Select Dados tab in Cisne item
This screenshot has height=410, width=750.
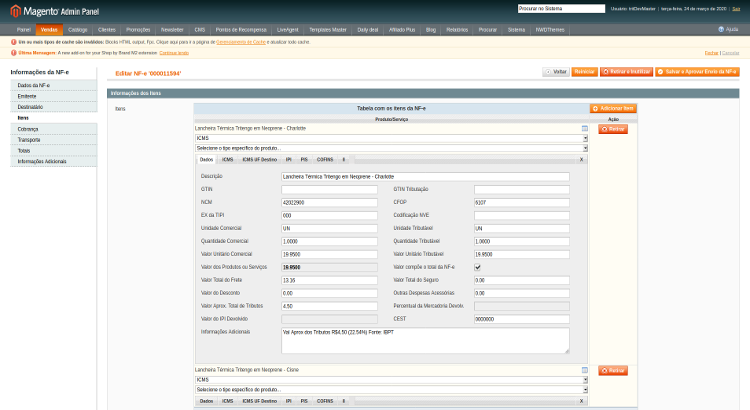(206, 401)
